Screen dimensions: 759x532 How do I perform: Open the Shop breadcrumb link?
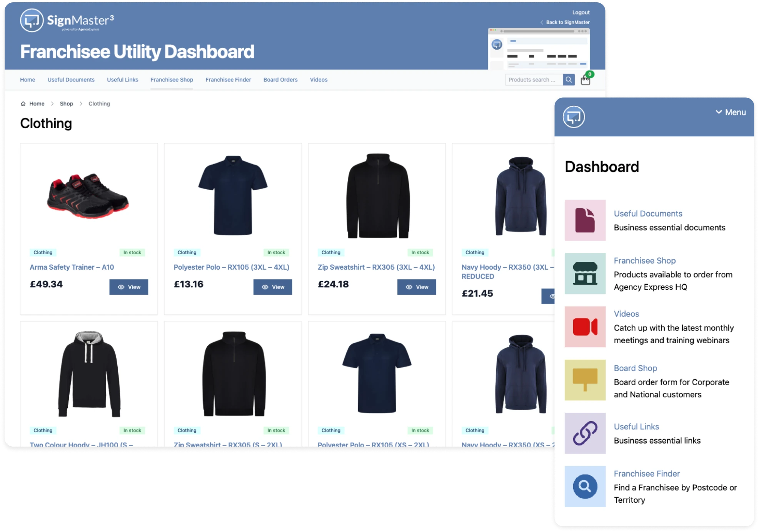click(67, 103)
